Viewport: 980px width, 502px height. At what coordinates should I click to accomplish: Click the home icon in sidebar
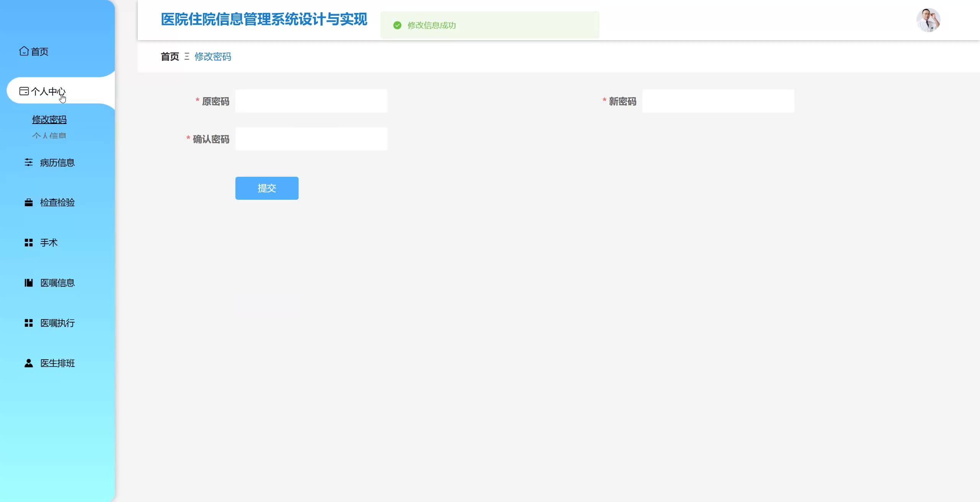[x=24, y=51]
